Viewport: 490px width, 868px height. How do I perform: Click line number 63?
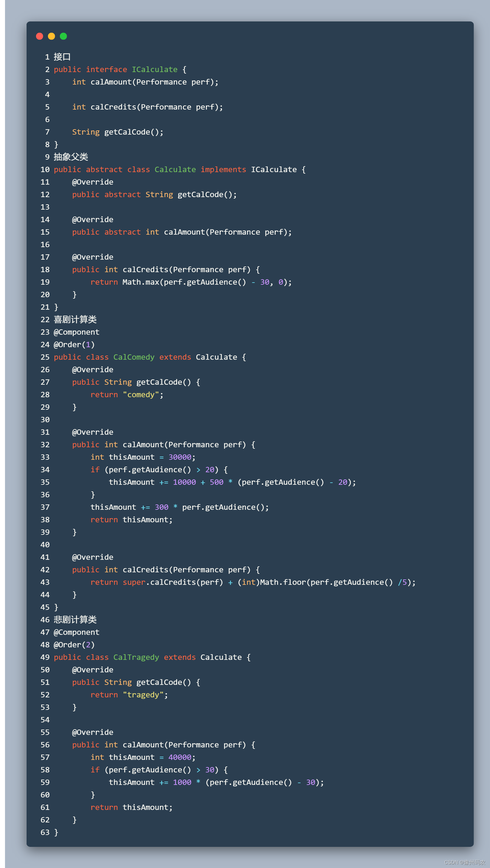point(45,832)
